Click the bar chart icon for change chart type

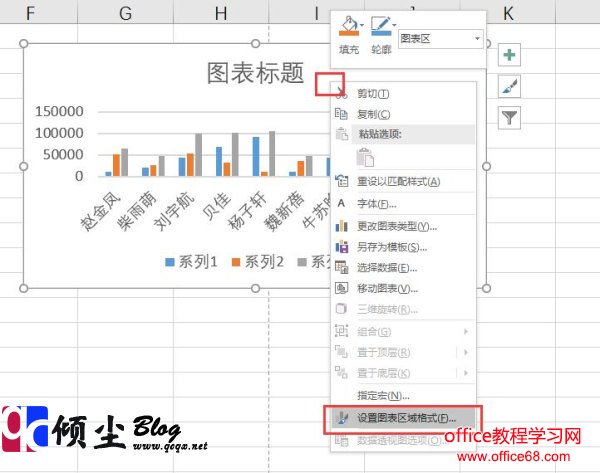tap(341, 226)
